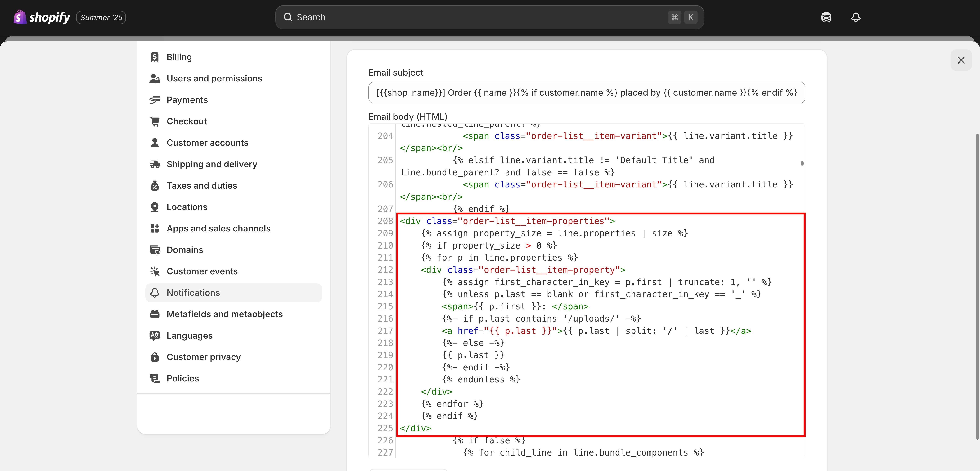Click the Shopify logo

[x=42, y=17]
